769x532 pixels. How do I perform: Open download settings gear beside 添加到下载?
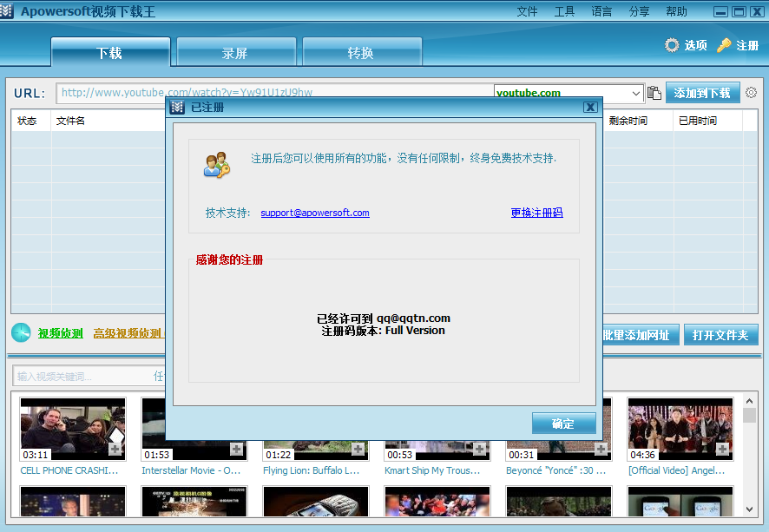(751, 93)
